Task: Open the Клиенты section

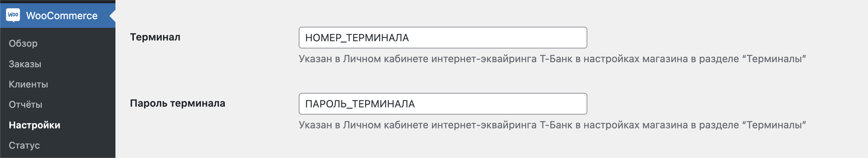Action: coord(28,84)
